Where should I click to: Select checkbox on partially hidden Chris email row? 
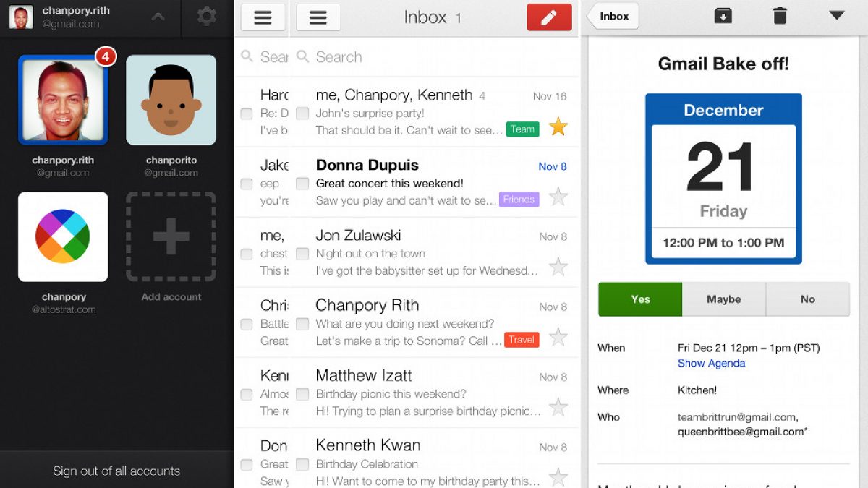tap(247, 324)
